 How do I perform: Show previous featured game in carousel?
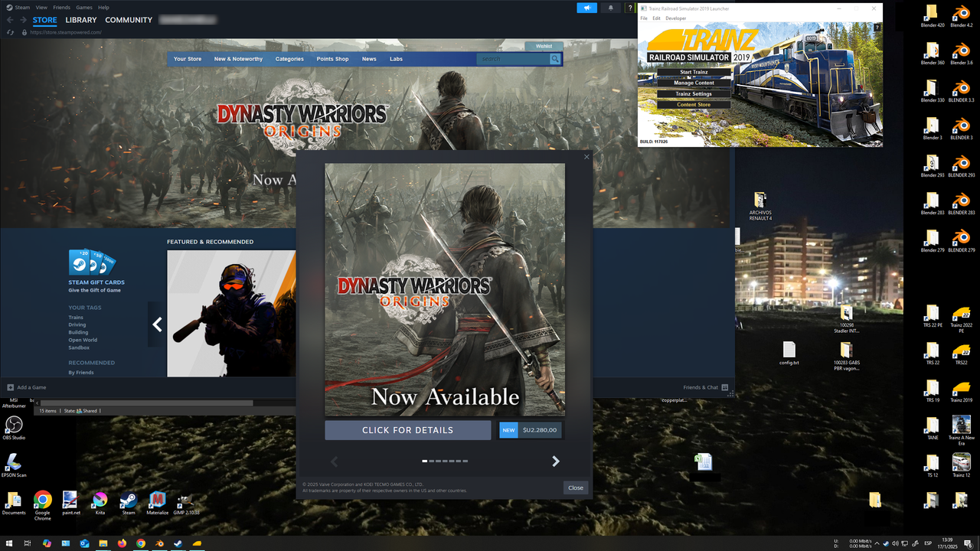[x=157, y=324]
